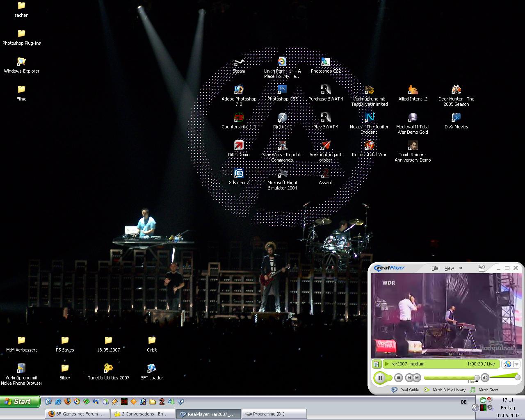Stop the RealPlayer stream
The height and width of the screenshot is (420, 525).
(x=398, y=378)
